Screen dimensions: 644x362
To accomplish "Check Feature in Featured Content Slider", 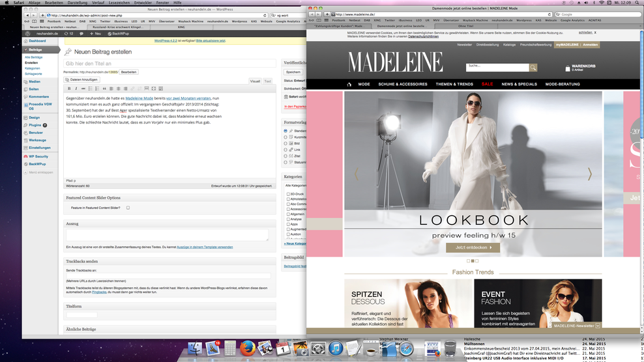I will pos(128,208).
